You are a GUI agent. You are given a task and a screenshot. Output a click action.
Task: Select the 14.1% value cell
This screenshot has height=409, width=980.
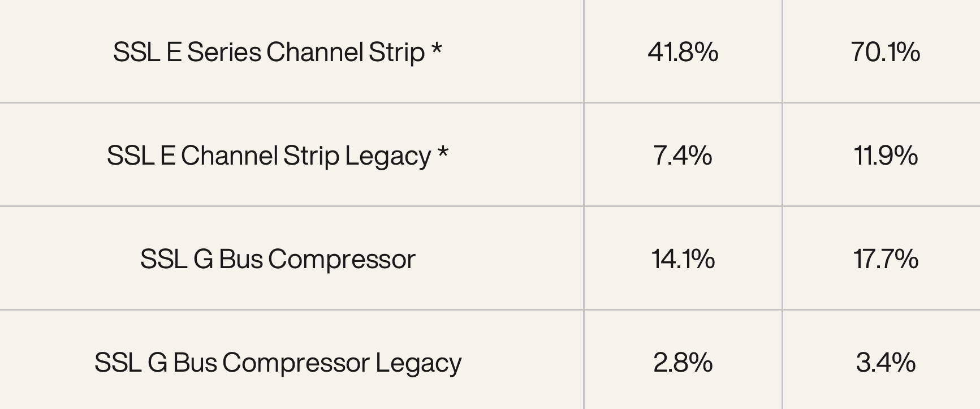pyautogui.click(x=683, y=259)
